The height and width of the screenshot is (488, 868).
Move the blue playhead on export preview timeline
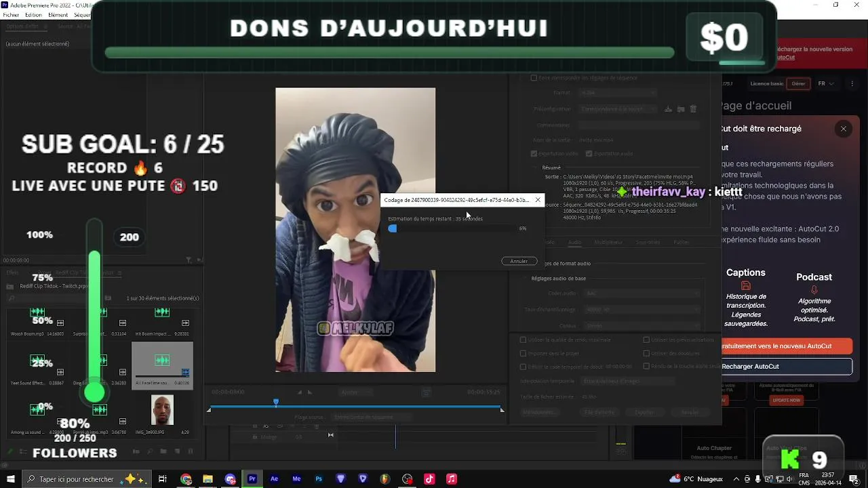275,402
